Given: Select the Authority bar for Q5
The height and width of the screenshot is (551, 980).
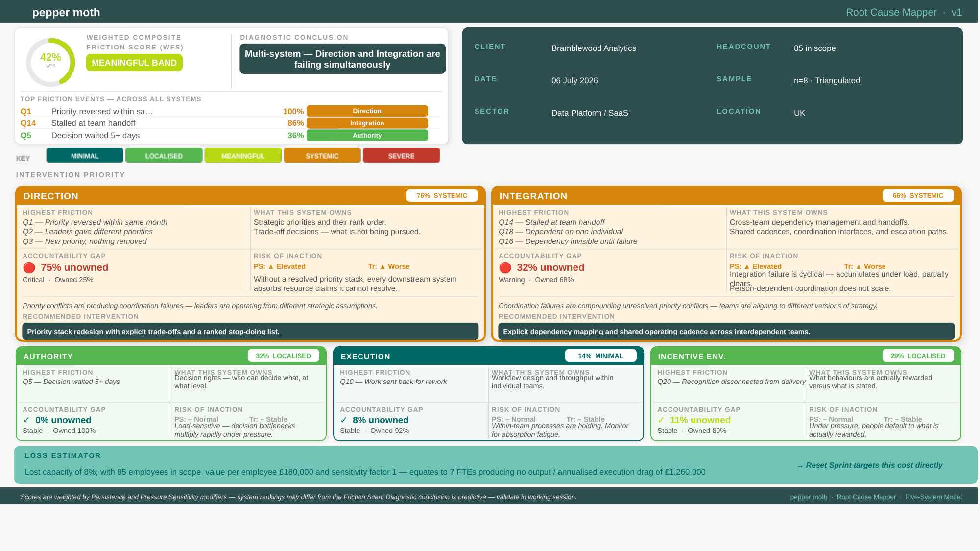Looking at the screenshot, I should 367,136.
